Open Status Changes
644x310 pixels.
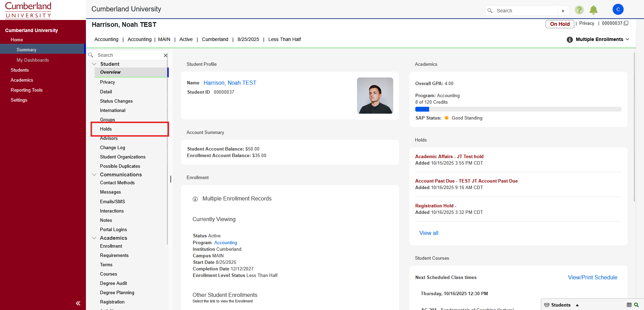116,101
